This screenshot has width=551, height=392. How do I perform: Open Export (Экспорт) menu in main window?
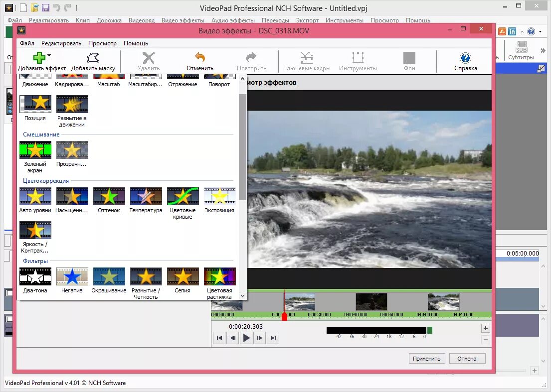pyautogui.click(x=307, y=20)
